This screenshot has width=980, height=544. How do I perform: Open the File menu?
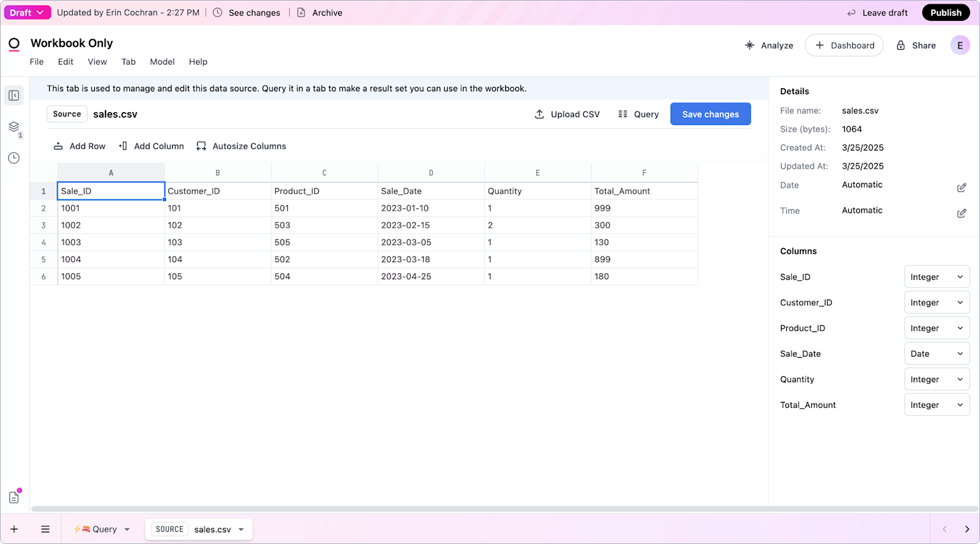37,62
